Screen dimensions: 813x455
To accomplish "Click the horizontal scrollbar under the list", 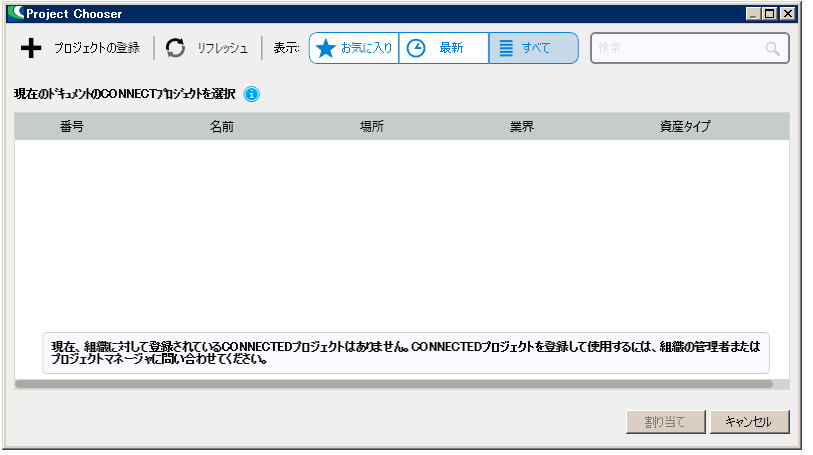I will point(394,384).
